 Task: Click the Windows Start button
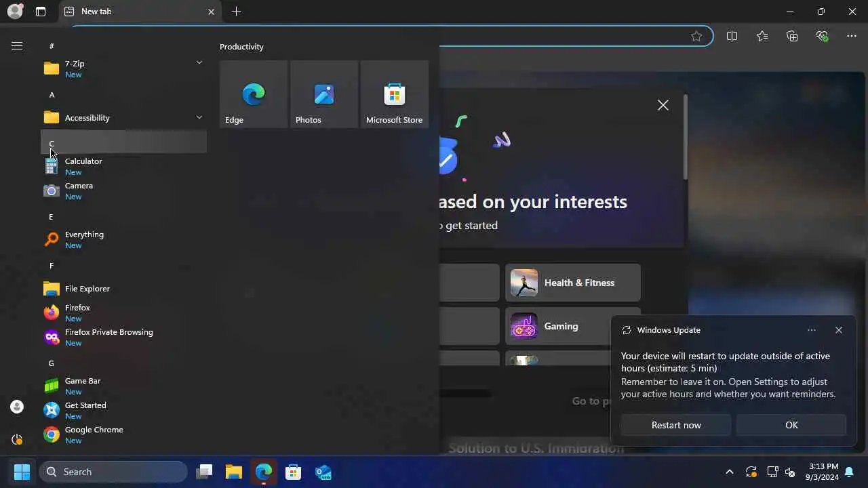tap(22, 472)
